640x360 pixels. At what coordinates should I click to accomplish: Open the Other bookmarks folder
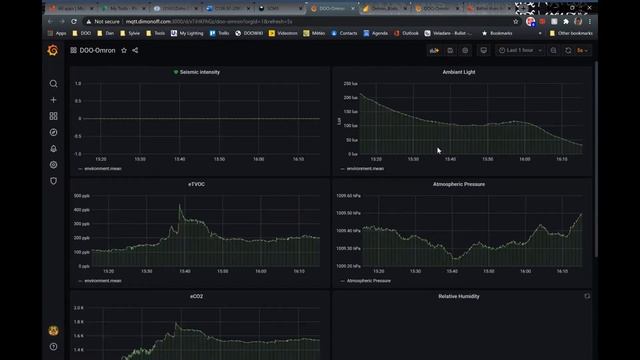(571, 33)
